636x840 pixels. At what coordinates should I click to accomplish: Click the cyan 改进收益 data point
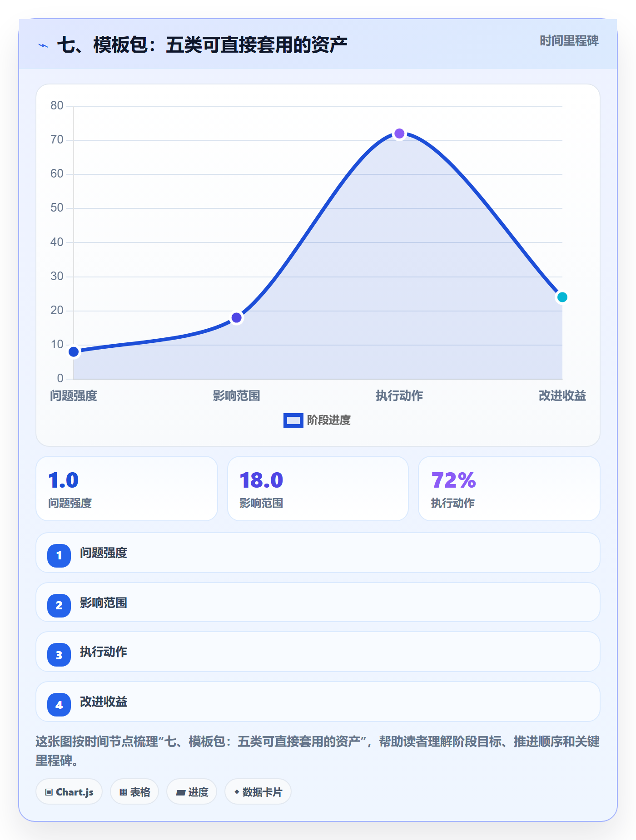[562, 297]
